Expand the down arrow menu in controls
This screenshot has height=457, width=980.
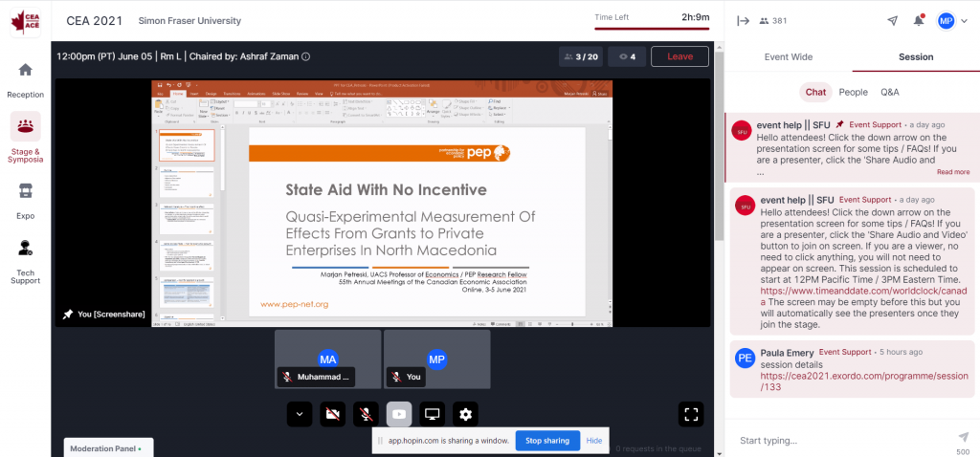[x=300, y=414]
